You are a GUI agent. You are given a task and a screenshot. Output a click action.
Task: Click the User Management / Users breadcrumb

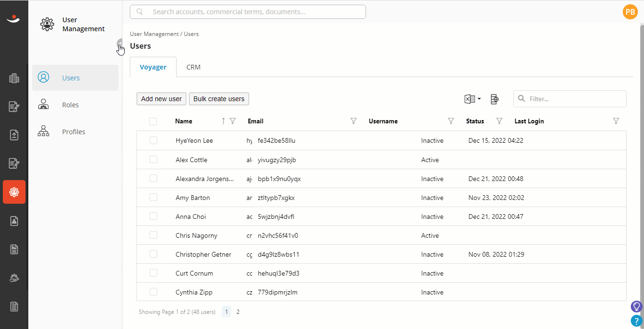coord(164,34)
